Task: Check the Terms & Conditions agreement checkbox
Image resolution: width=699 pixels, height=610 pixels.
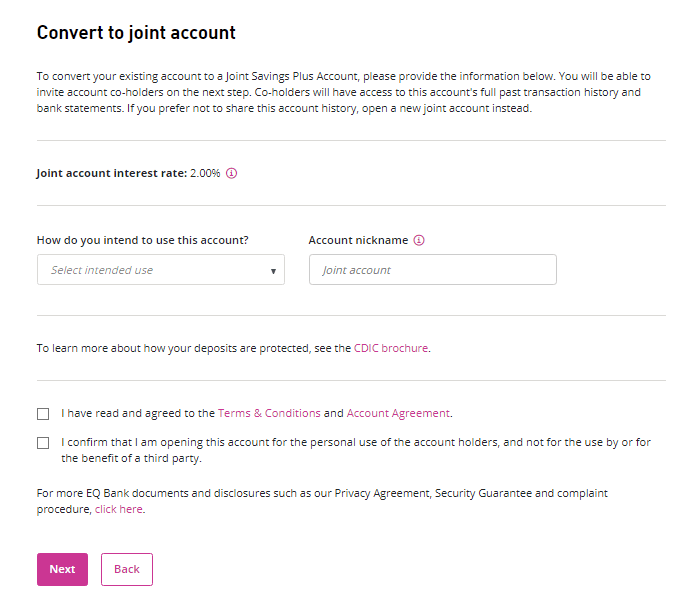Action: 43,413
